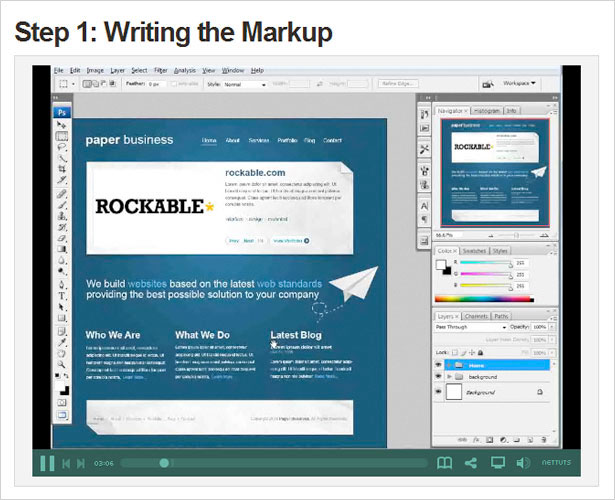Select the Type tool in Photoshop toolbar
The height and width of the screenshot is (500, 615).
click(62, 296)
